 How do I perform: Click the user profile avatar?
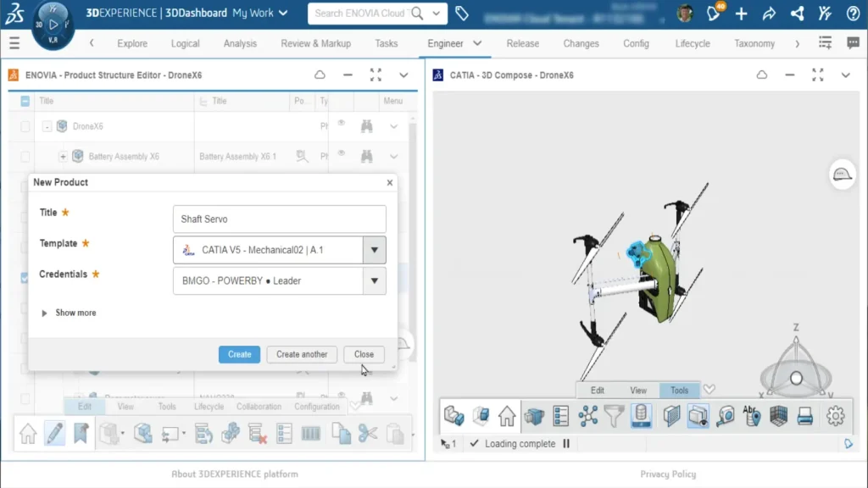pos(685,14)
